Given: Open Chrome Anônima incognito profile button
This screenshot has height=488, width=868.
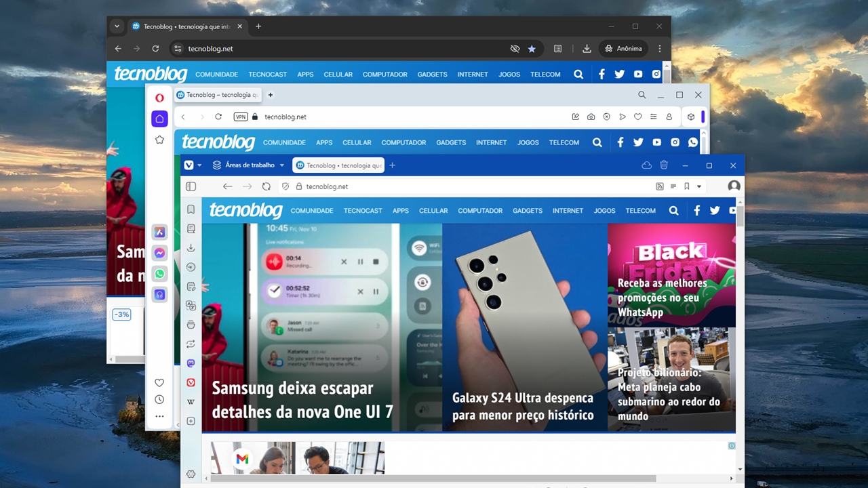Looking at the screenshot, I should 623,49.
